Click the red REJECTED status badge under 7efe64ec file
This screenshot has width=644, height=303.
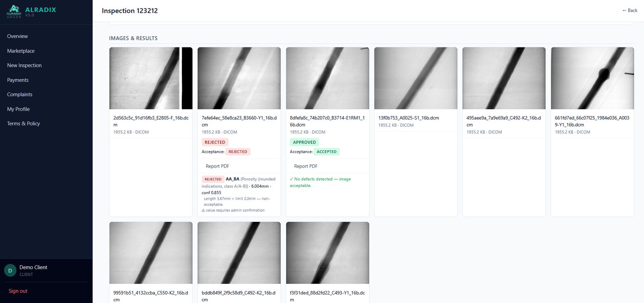click(x=215, y=142)
